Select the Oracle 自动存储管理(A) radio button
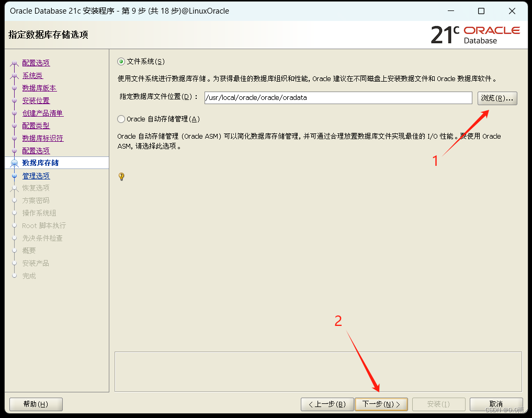The height and width of the screenshot is (418, 532). coord(120,119)
